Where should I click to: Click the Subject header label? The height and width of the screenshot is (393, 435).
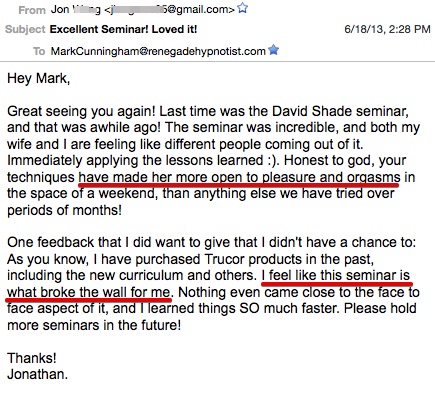25,29
